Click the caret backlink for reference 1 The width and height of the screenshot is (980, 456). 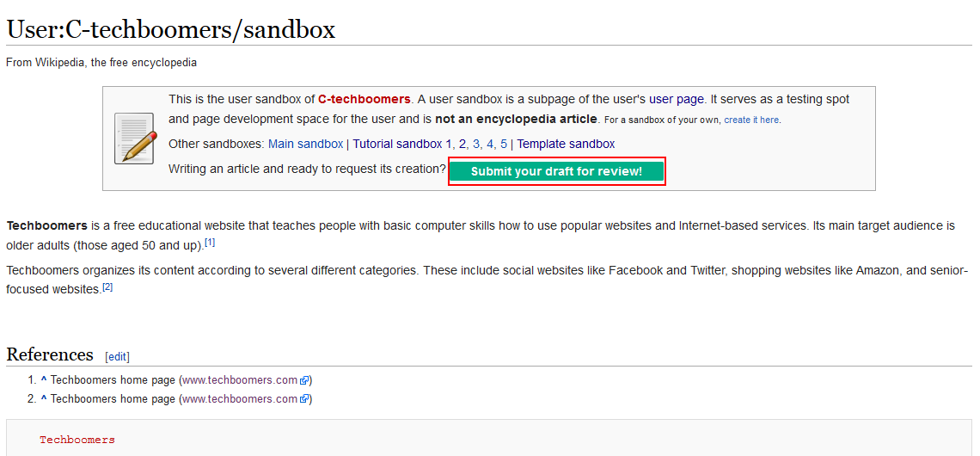click(x=44, y=380)
